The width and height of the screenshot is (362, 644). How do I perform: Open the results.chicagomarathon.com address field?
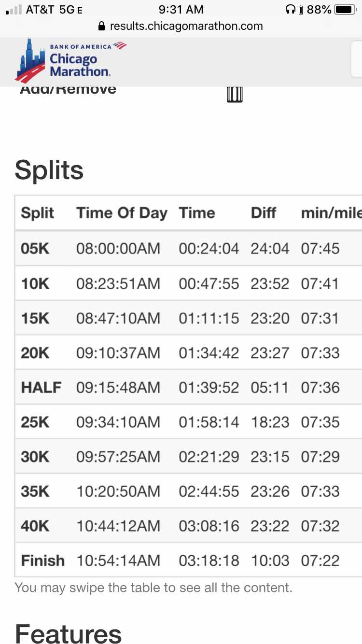pyautogui.click(x=186, y=26)
